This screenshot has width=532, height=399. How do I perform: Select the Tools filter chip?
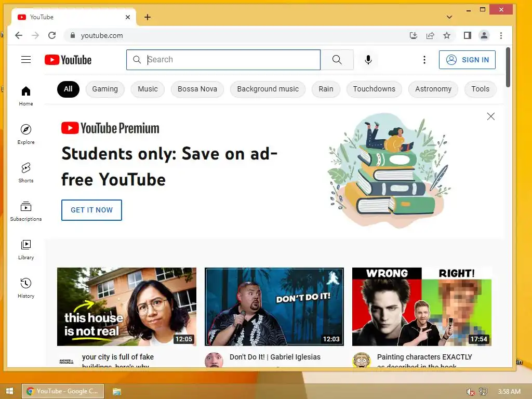coord(480,89)
